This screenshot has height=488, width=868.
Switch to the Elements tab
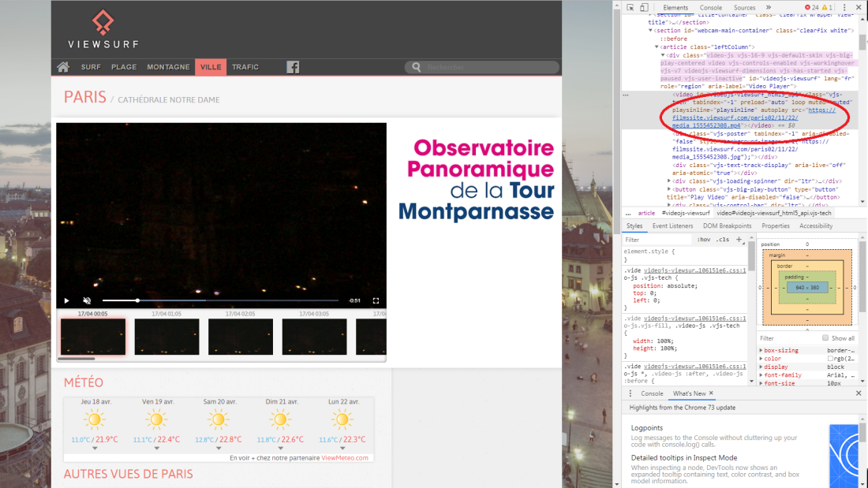point(675,8)
